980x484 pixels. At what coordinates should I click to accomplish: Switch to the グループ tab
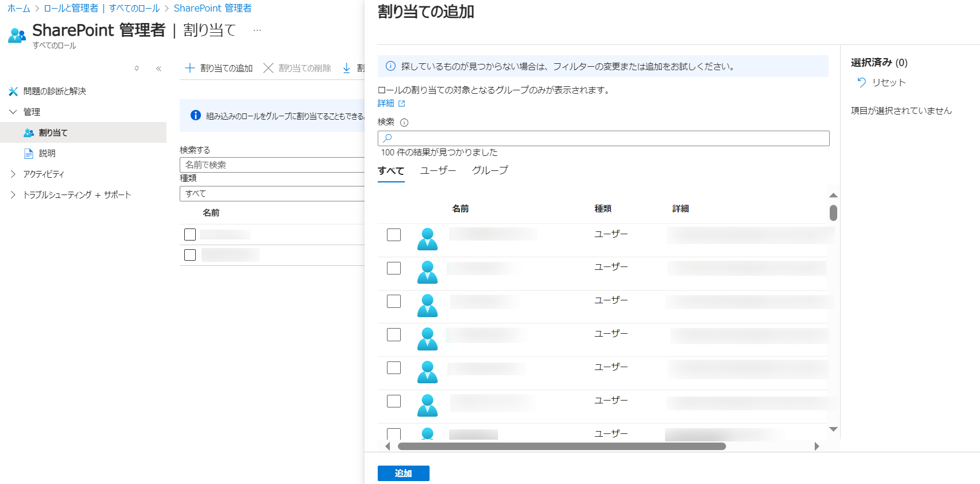pos(490,170)
